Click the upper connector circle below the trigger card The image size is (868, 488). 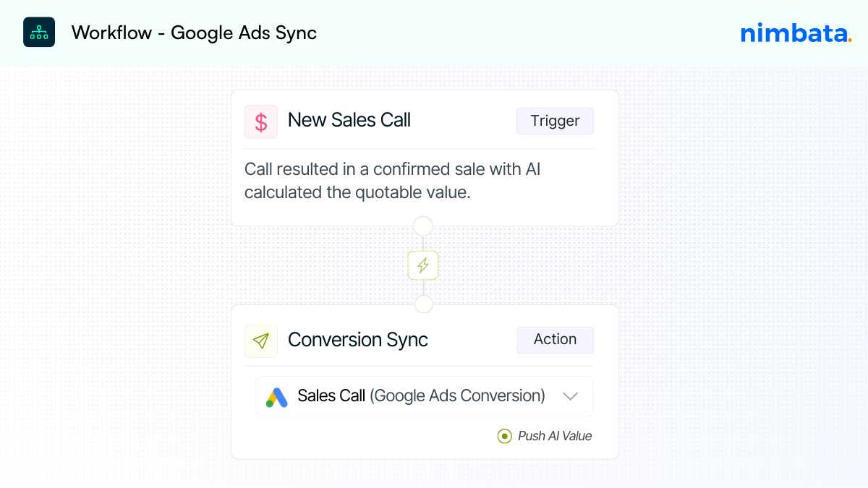point(423,226)
